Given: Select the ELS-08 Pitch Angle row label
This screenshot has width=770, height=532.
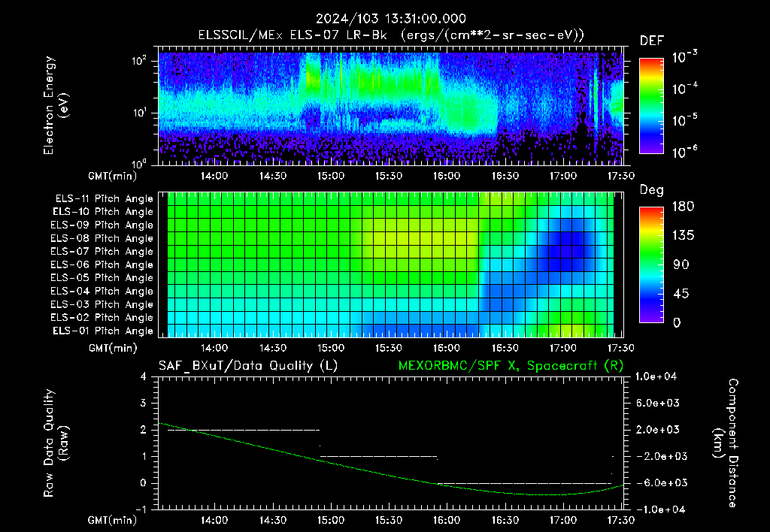Looking at the screenshot, I should tap(102, 238).
